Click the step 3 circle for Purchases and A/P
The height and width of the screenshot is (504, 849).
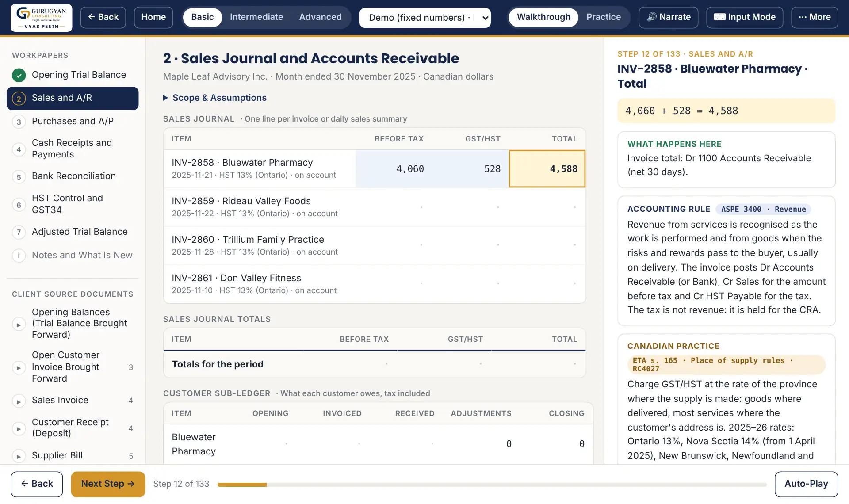[19, 122]
